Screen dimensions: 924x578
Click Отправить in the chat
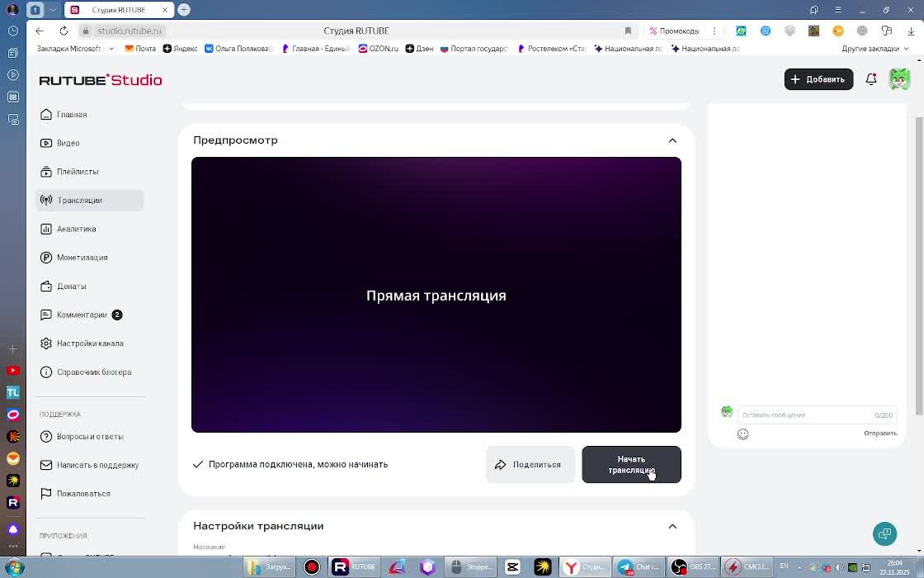click(x=880, y=433)
